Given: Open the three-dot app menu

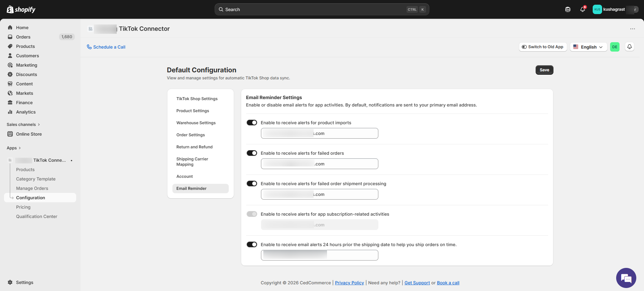Looking at the screenshot, I should [x=633, y=29].
